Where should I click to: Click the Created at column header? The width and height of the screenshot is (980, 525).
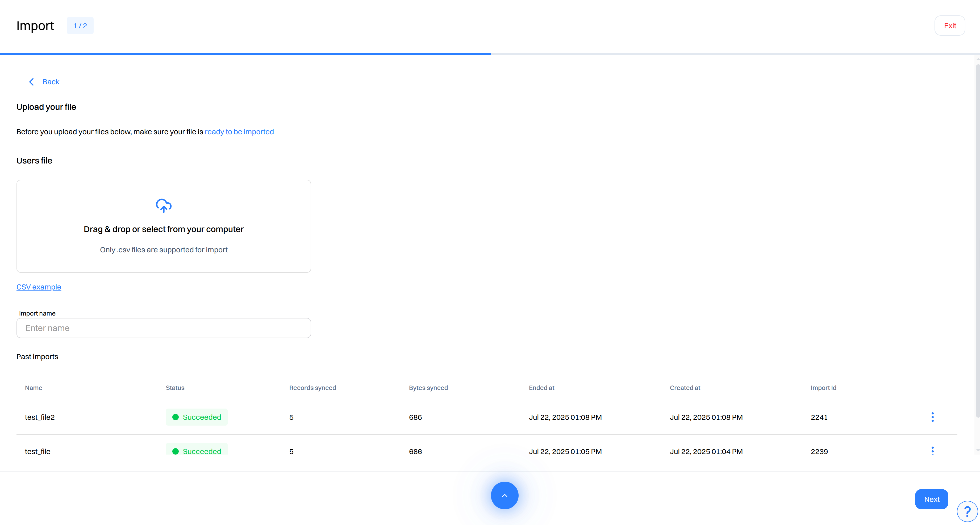[685, 388]
